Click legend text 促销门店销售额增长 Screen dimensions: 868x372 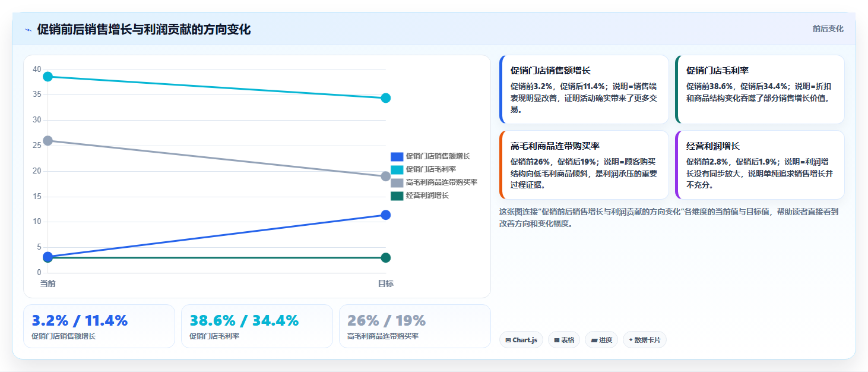coord(438,156)
